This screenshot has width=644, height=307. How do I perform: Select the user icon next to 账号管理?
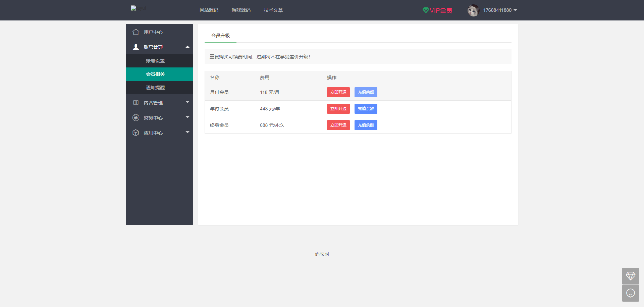[x=136, y=47]
